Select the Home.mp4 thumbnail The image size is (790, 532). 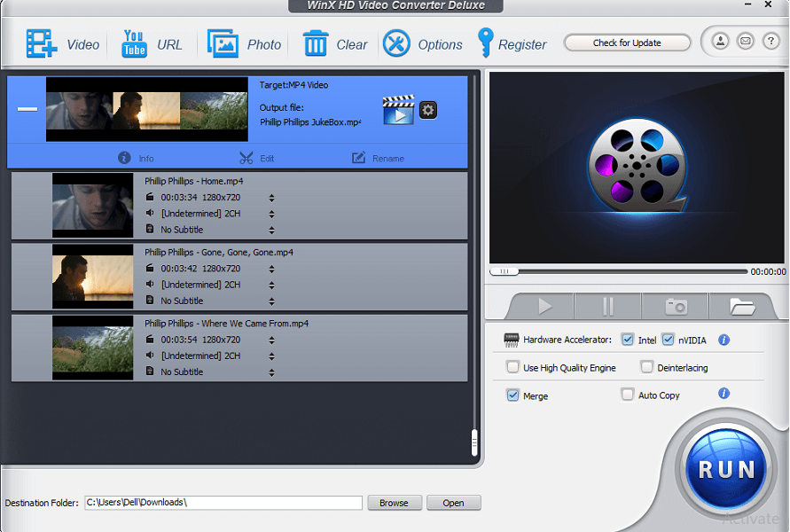(93, 205)
